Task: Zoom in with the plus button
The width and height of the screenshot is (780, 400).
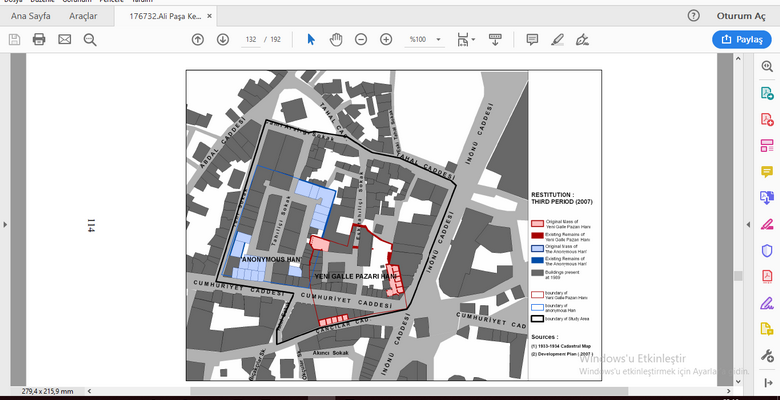Action: [386, 39]
